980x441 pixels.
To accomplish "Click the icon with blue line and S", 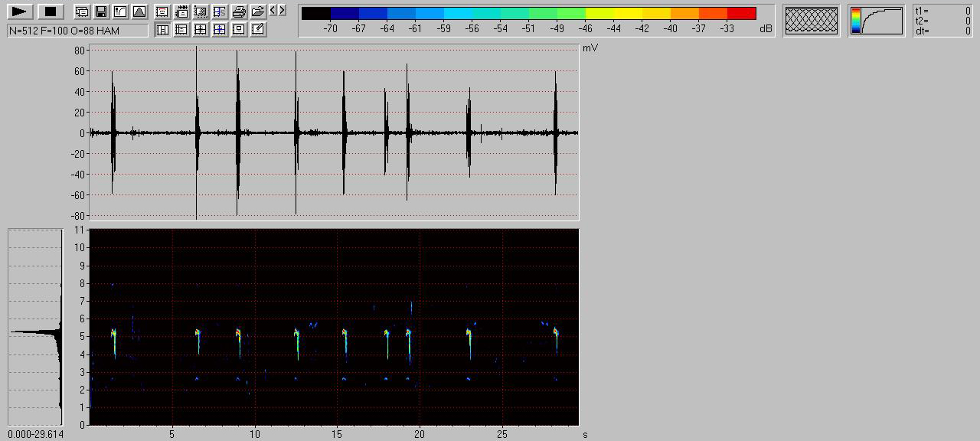I will [220, 11].
